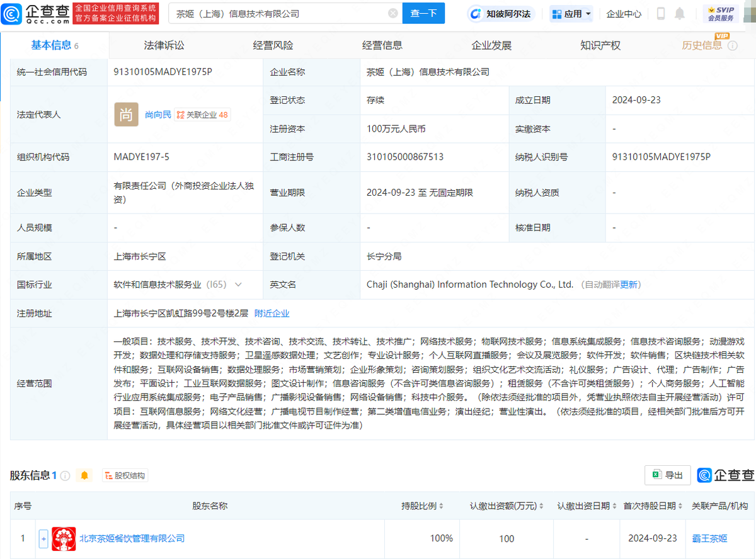Click the 企查查 logo at top left

[31, 14]
